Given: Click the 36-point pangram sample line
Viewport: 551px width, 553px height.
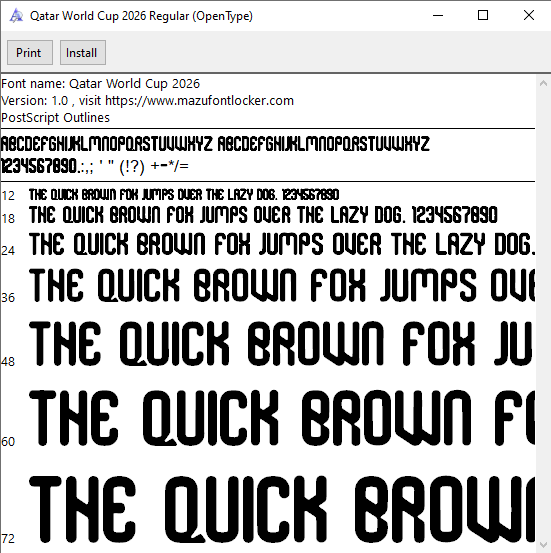Looking at the screenshot, I should [x=282, y=286].
